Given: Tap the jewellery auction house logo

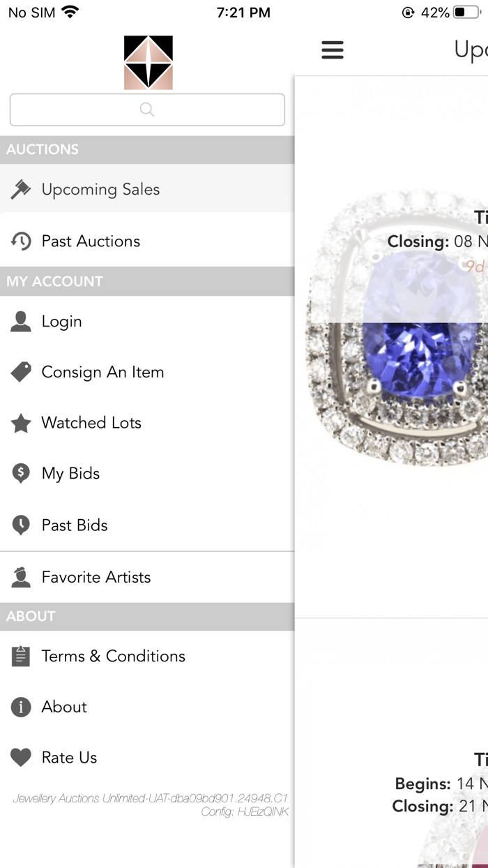Looking at the screenshot, I should click(147, 62).
